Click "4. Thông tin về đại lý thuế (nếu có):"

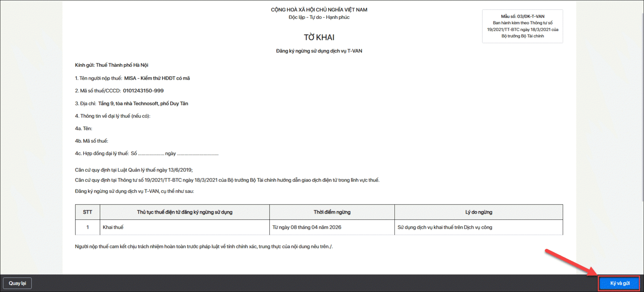(x=113, y=116)
